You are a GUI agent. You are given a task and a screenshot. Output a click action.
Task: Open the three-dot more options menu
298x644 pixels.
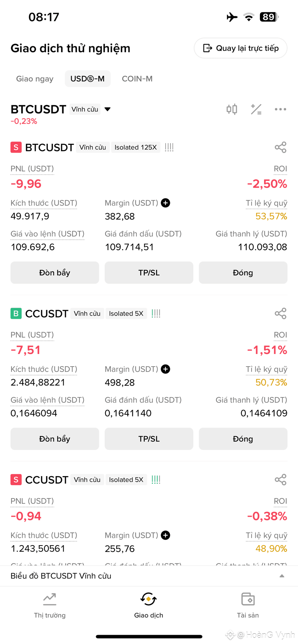click(x=280, y=109)
